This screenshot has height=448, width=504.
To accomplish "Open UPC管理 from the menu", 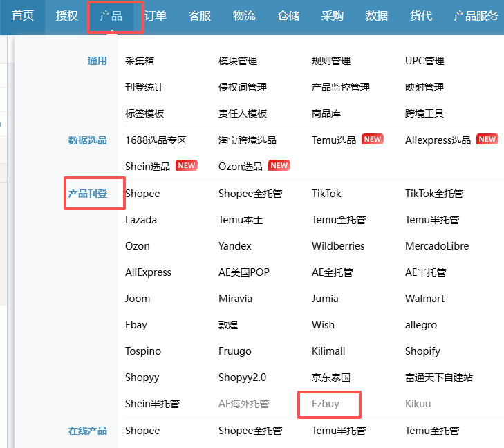I will pyautogui.click(x=424, y=61).
